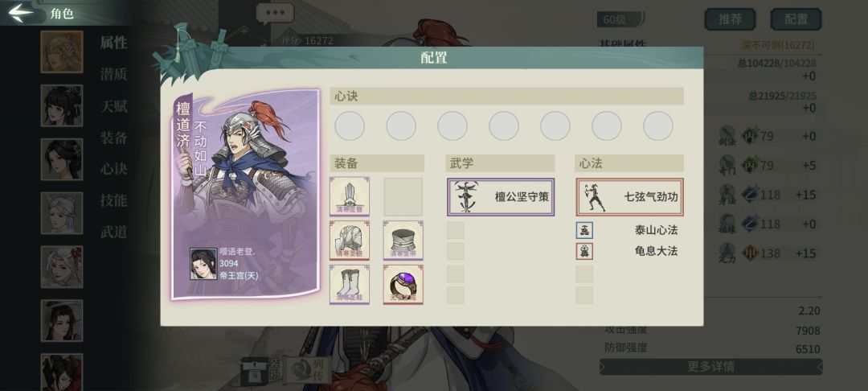This screenshot has width=868, height=391.
Task: Expand 更多详情 stats panel
Action: [710, 367]
